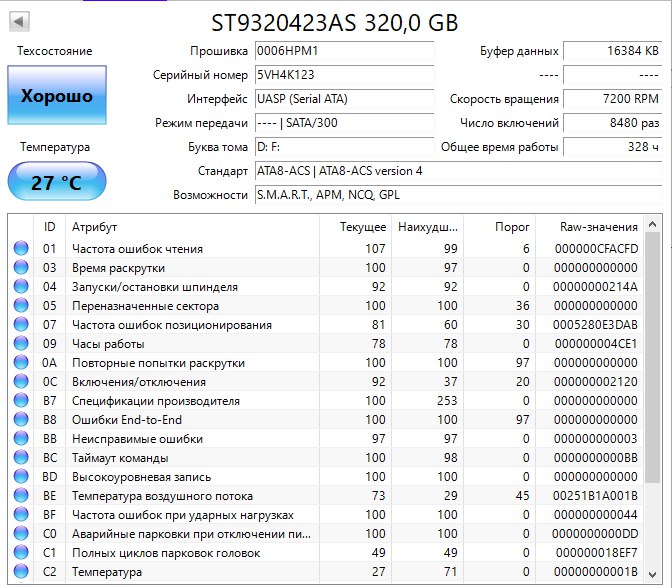
Task: Select row Высокоуровневая запись
Action: [326, 477]
